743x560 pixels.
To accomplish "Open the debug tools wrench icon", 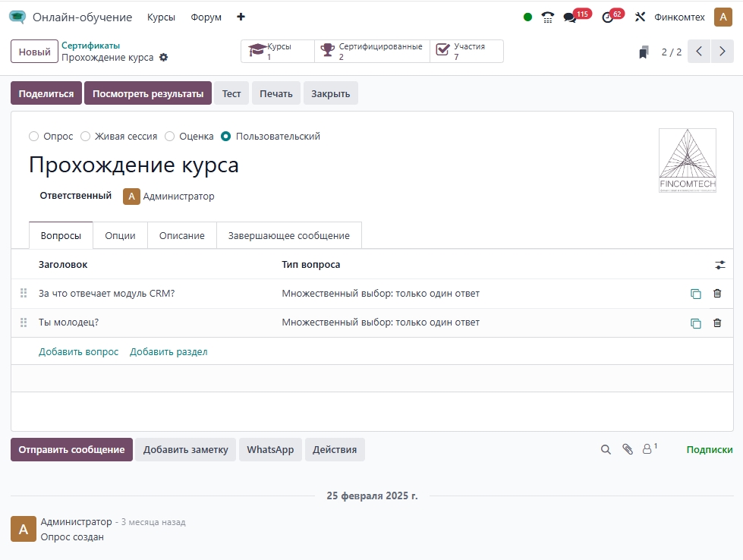I will point(640,17).
